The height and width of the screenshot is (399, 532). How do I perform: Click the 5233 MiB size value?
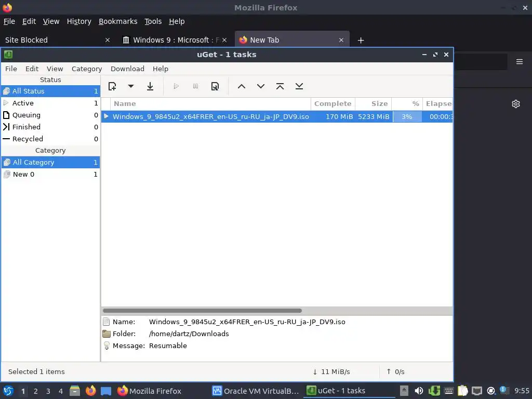374,117
